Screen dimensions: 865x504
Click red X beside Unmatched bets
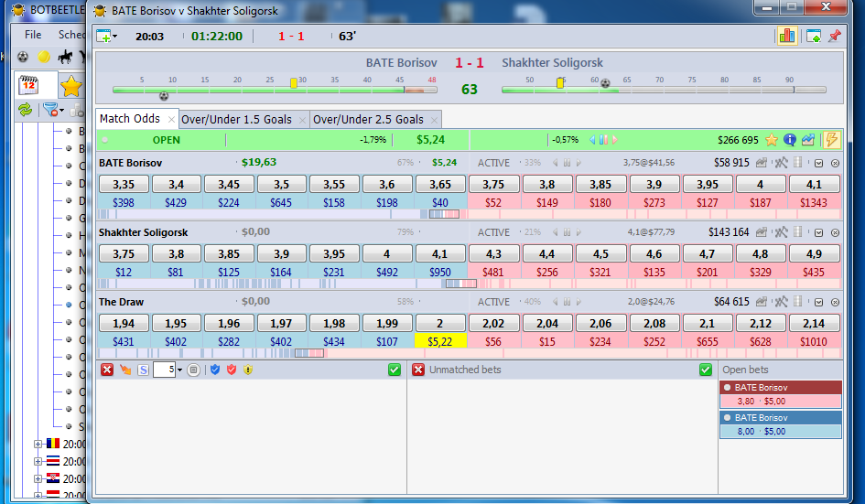(418, 370)
